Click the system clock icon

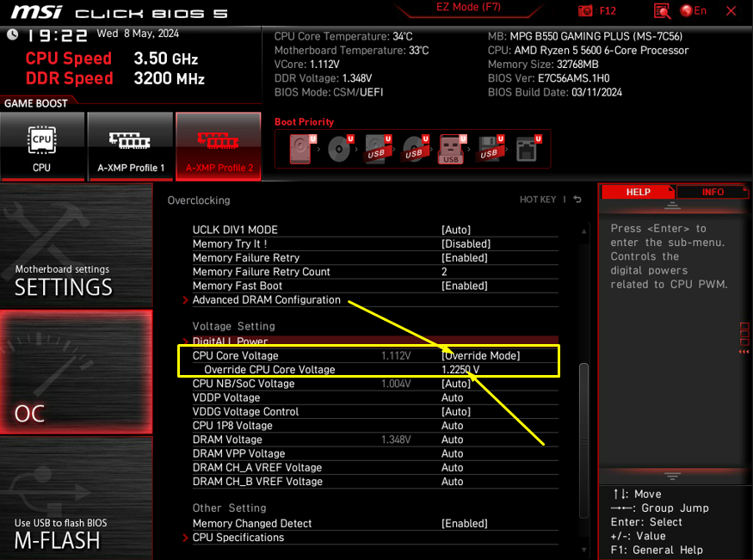click(x=13, y=34)
